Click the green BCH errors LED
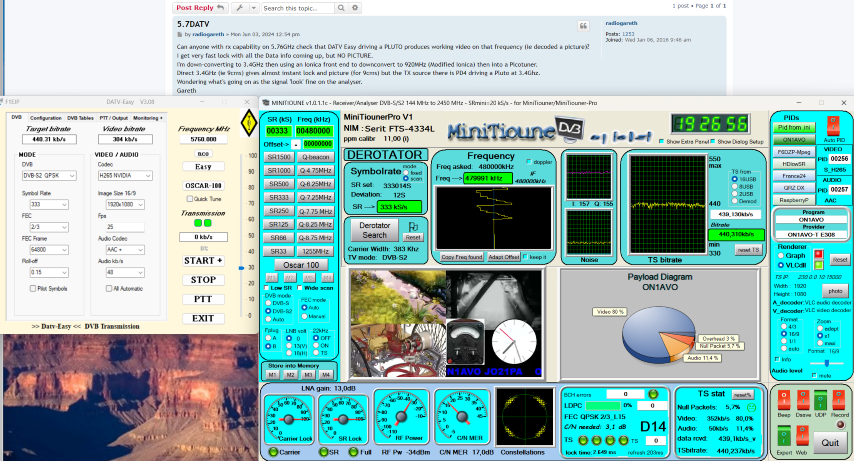The image size is (854, 461). (x=653, y=394)
